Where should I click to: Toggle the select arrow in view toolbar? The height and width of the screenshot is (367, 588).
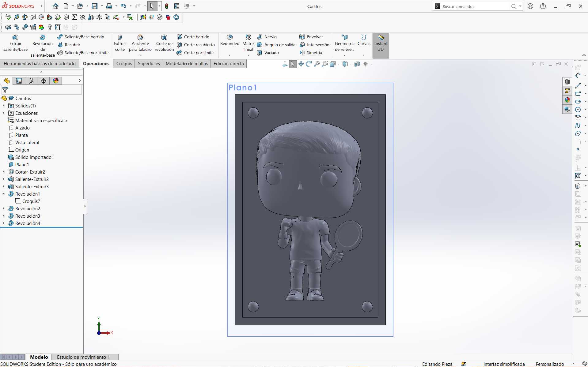293,64
